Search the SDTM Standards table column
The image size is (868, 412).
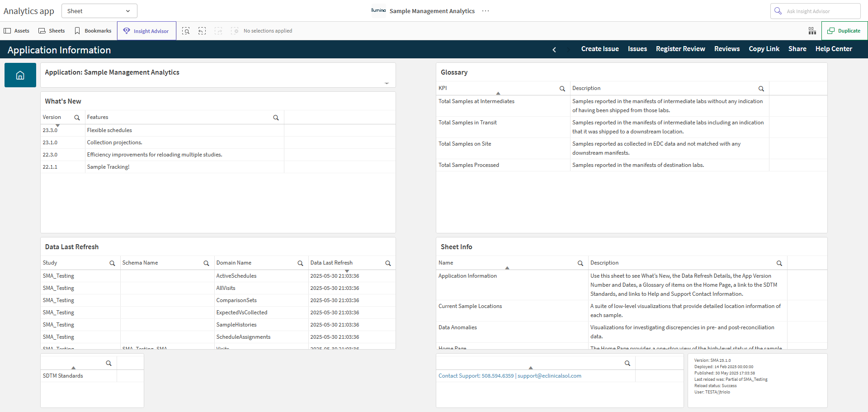click(108, 363)
